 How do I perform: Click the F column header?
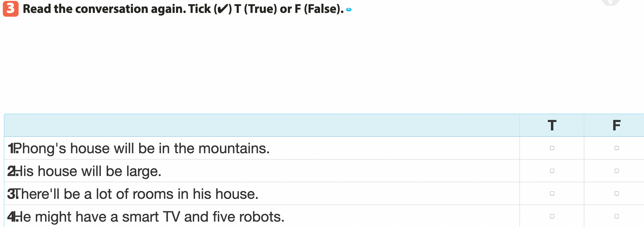click(x=616, y=125)
